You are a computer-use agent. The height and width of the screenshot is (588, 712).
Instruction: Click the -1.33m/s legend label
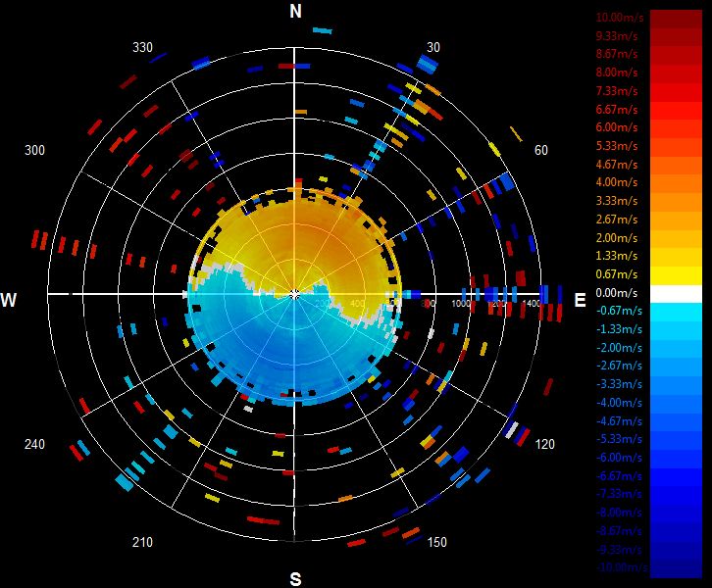click(x=619, y=329)
